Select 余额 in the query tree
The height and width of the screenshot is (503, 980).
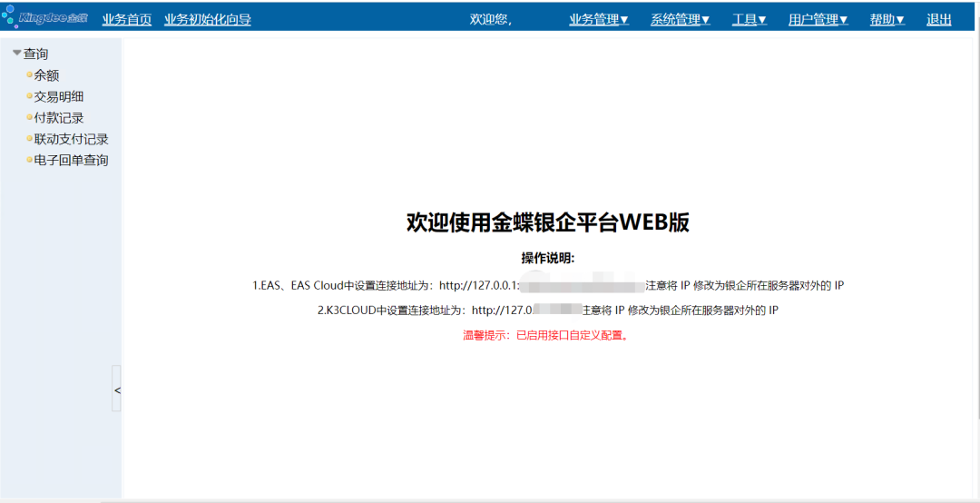(47, 75)
